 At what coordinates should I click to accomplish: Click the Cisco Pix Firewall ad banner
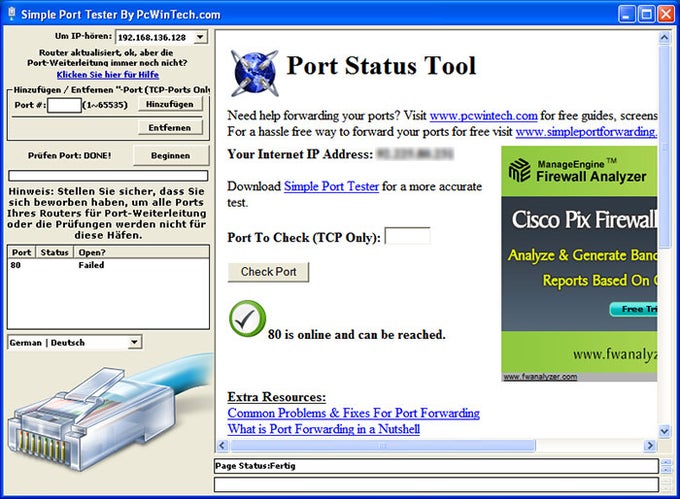point(579,264)
